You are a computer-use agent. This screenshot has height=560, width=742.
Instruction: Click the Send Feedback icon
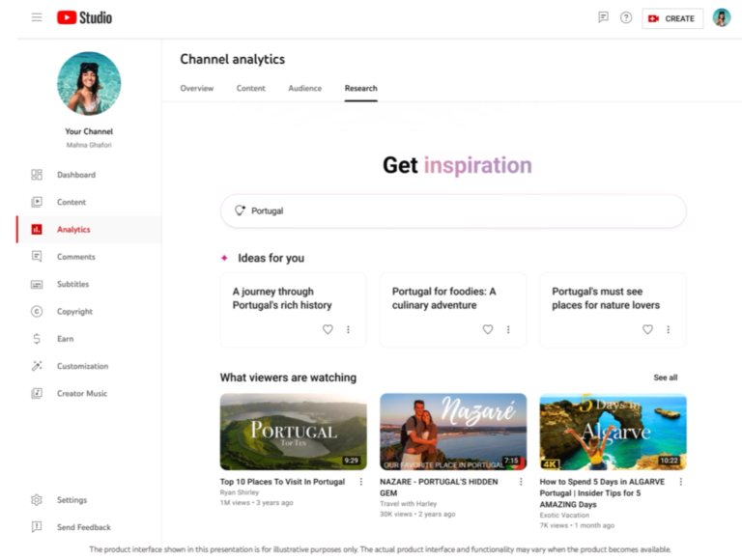click(x=37, y=527)
